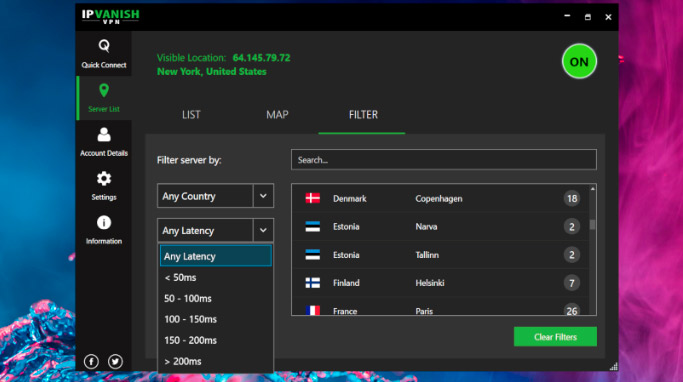This screenshot has height=382, width=683.
Task: Choose the < 50ms latency option
Action: pos(216,277)
